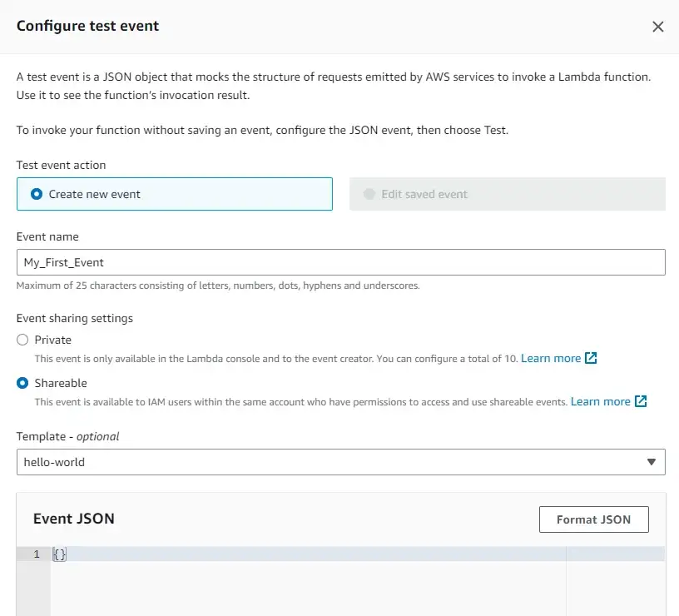
Task: Select the Private sharing radio button
Action: click(22, 340)
